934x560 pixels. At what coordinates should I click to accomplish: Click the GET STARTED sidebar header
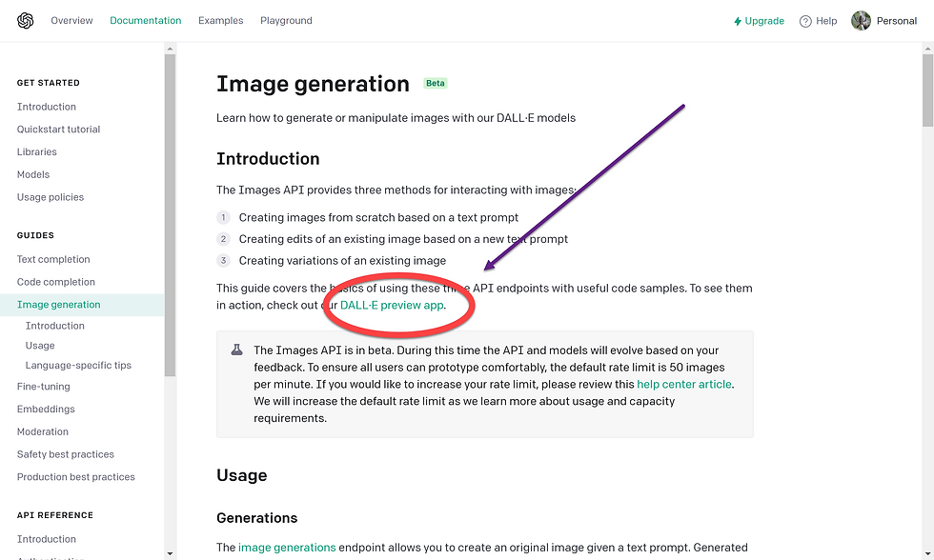[49, 83]
